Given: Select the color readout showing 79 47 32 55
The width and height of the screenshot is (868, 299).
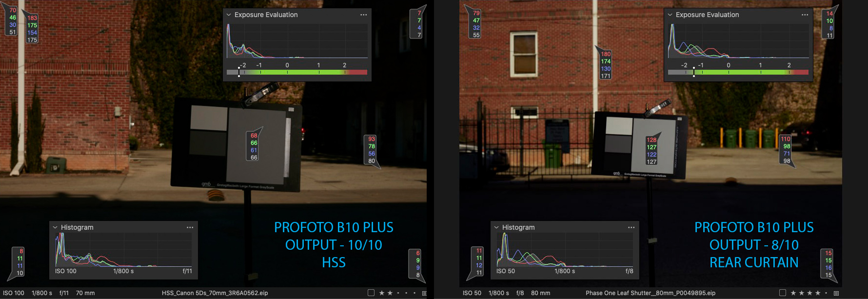Looking at the screenshot, I should point(475,22).
